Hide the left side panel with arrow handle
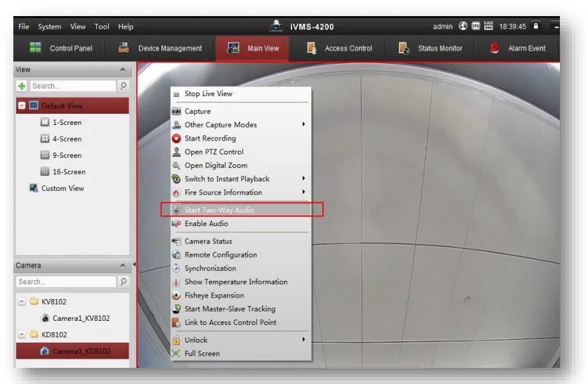This screenshot has height=384, width=588. [x=134, y=265]
